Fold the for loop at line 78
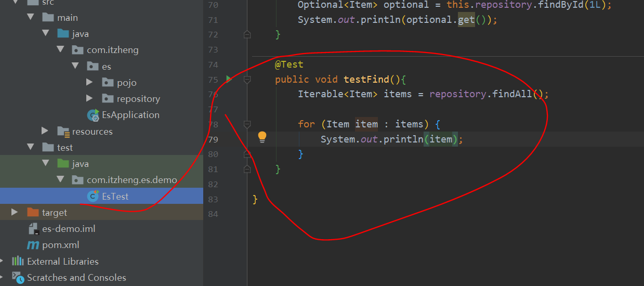 pyautogui.click(x=247, y=124)
